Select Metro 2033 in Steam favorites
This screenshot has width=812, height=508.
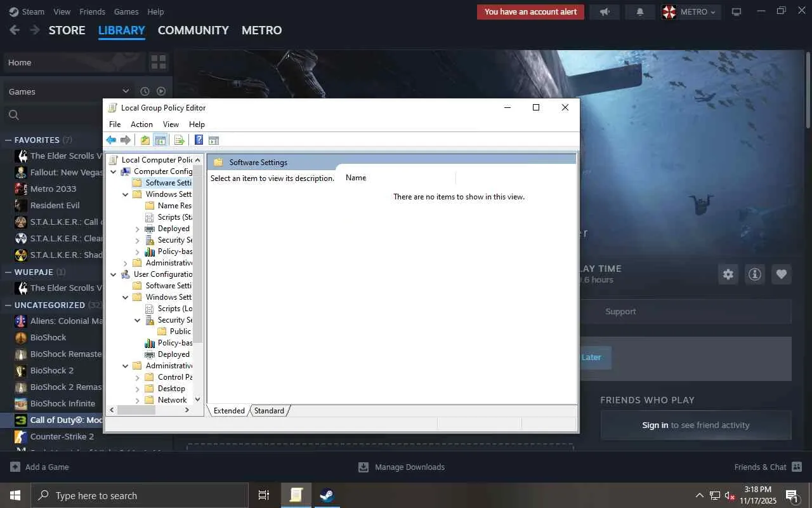53,189
